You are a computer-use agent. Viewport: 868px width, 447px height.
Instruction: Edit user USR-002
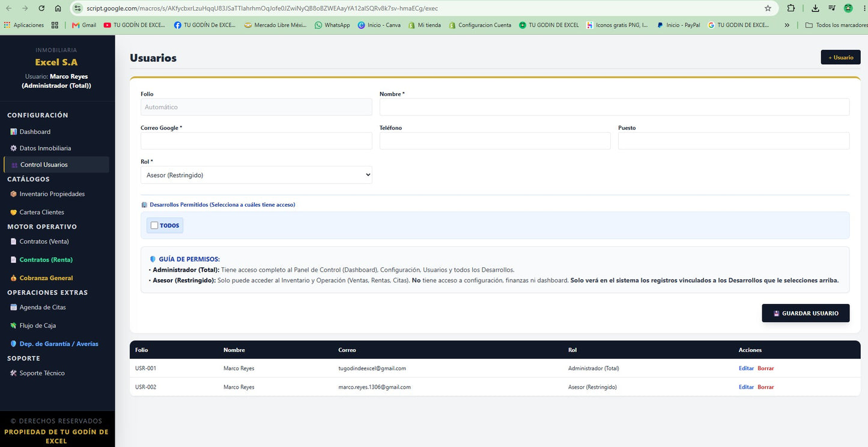pos(746,387)
